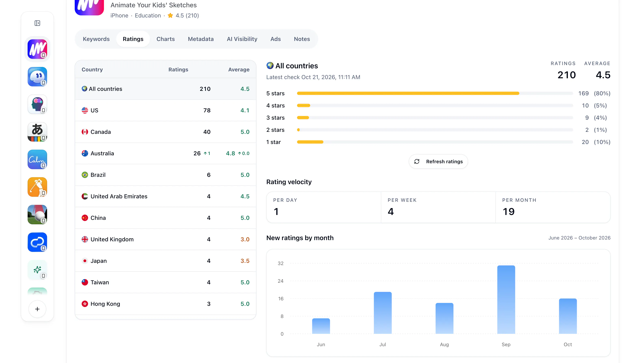Image resolution: width=644 pixels, height=363 pixels.
Task: Click the Average column header
Action: point(239,70)
